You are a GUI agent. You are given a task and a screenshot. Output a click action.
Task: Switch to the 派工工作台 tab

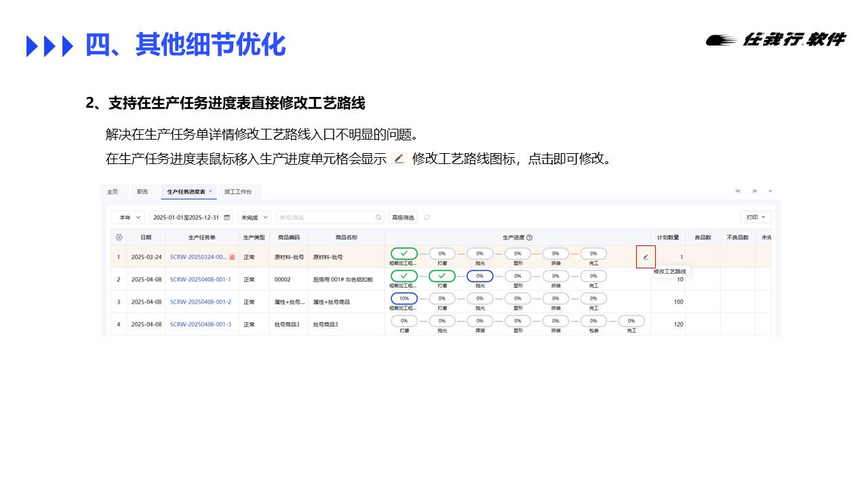coord(238,192)
